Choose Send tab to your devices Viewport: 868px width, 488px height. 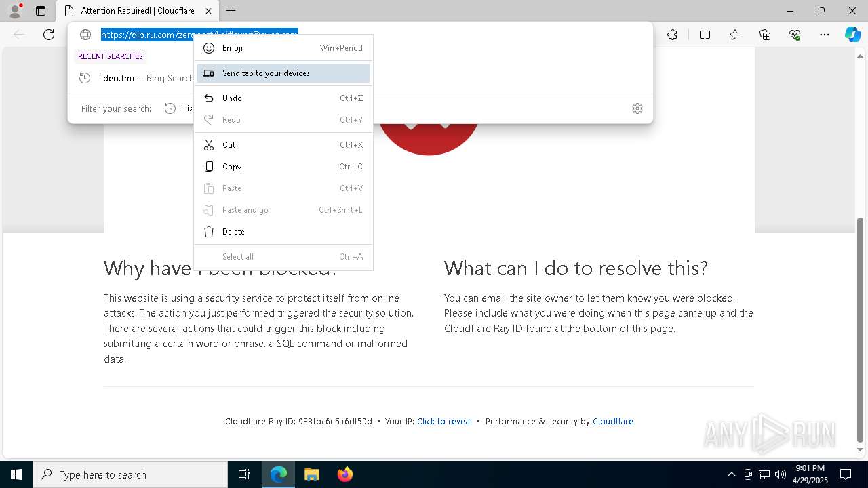pyautogui.click(x=283, y=73)
